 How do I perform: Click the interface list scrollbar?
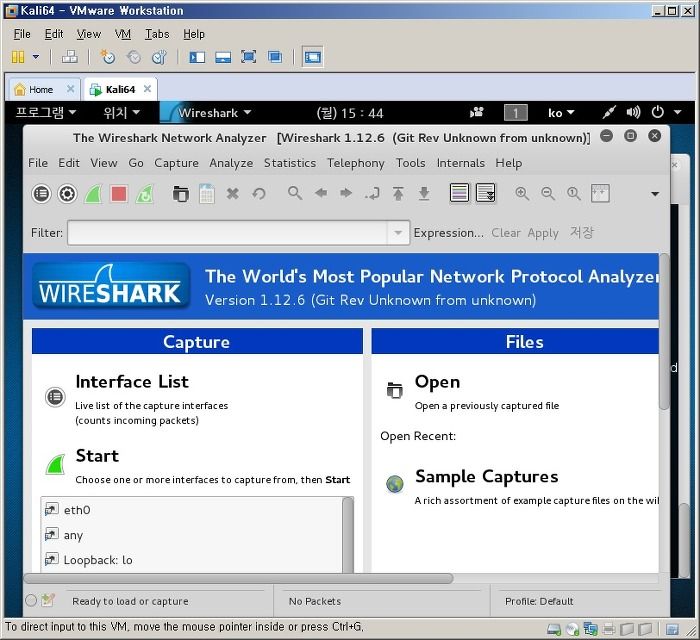tap(348, 535)
